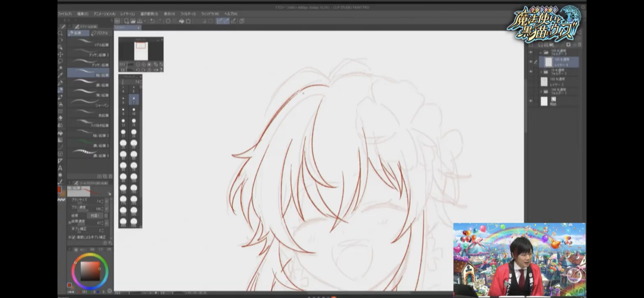The width and height of the screenshot is (644, 298).
Task: Select レイヤー 2 layer thumbnail
Action: pos(544,82)
